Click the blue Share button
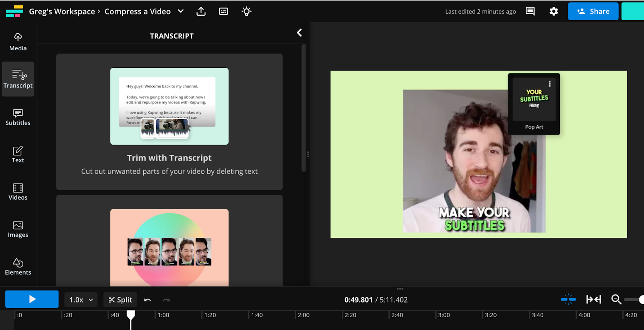Screen dimensions: 644x330 point(593,11)
